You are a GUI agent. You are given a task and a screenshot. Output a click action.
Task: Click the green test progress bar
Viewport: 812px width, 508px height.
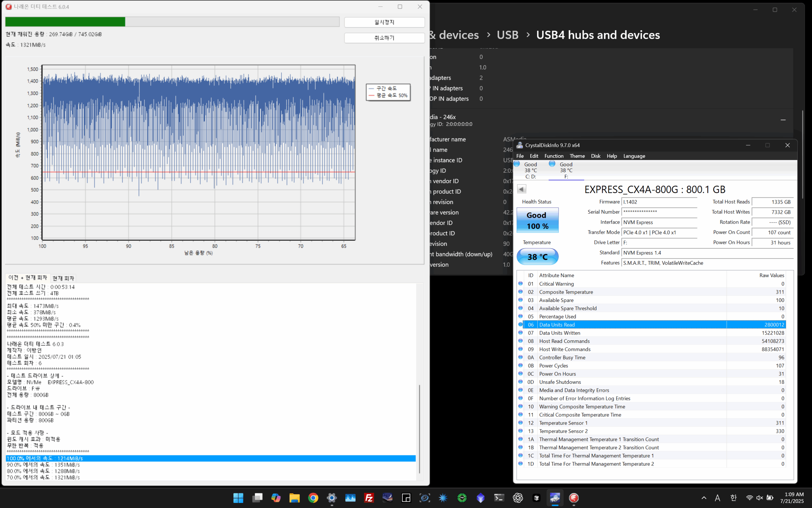(x=172, y=22)
